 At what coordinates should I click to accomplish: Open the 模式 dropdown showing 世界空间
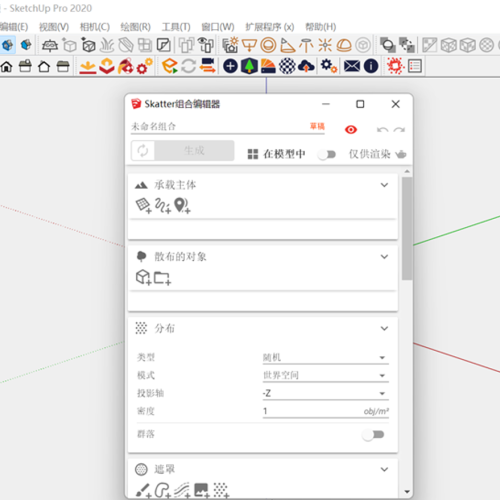click(x=326, y=376)
